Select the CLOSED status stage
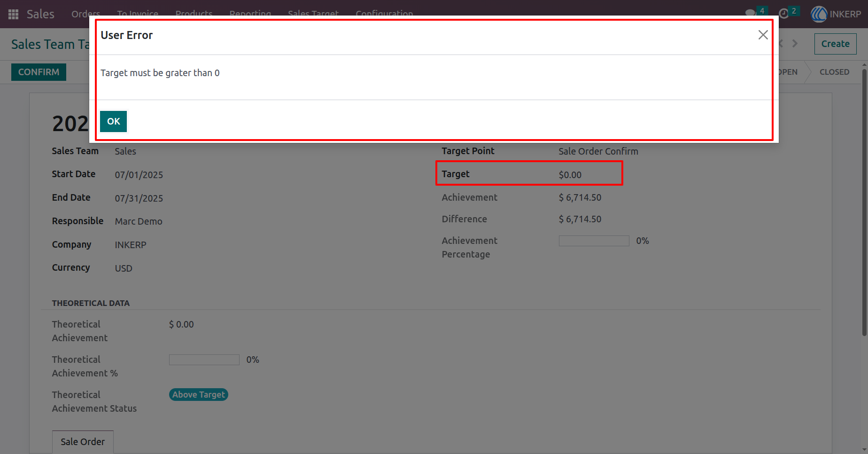Screen dimensions: 868x454 coord(834,72)
